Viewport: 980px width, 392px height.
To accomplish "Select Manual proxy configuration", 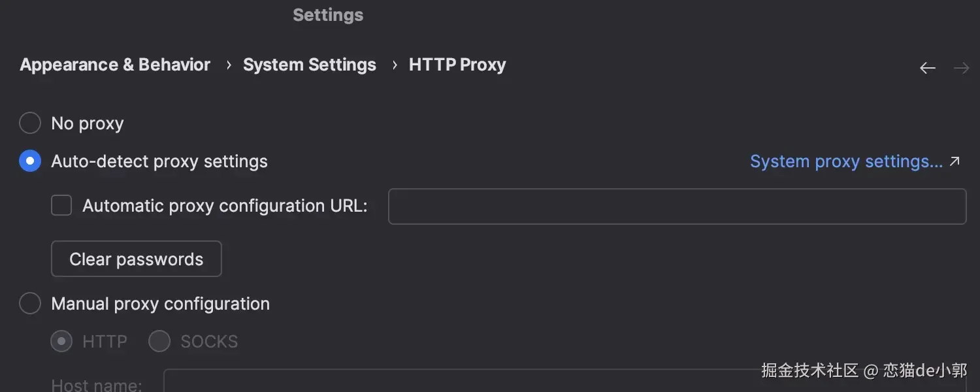I will (30, 304).
